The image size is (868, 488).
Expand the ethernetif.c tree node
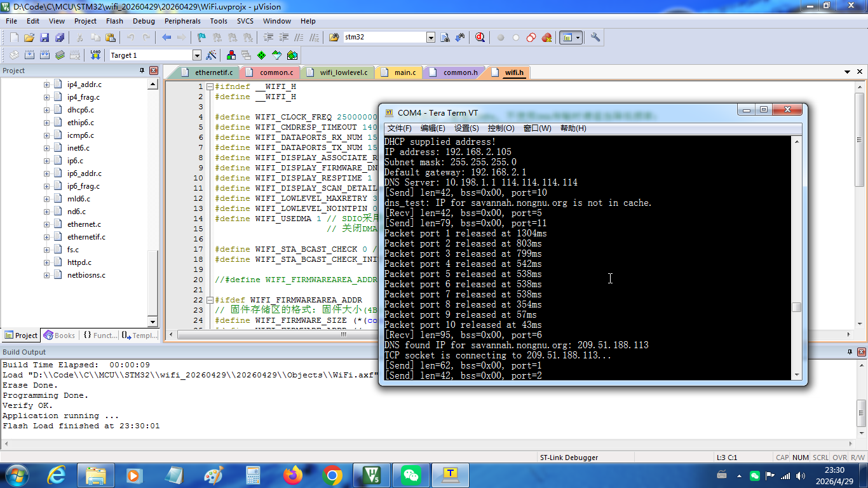click(46, 237)
